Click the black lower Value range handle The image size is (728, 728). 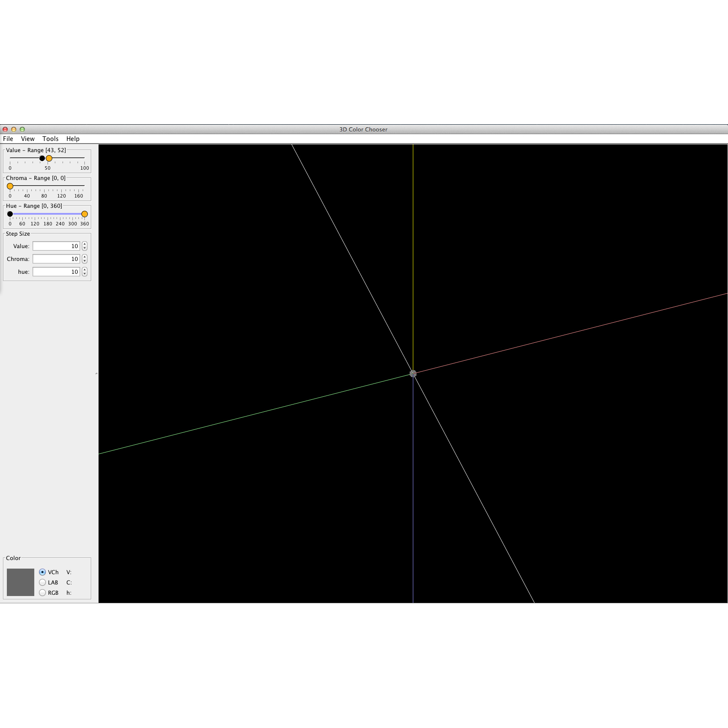point(42,158)
